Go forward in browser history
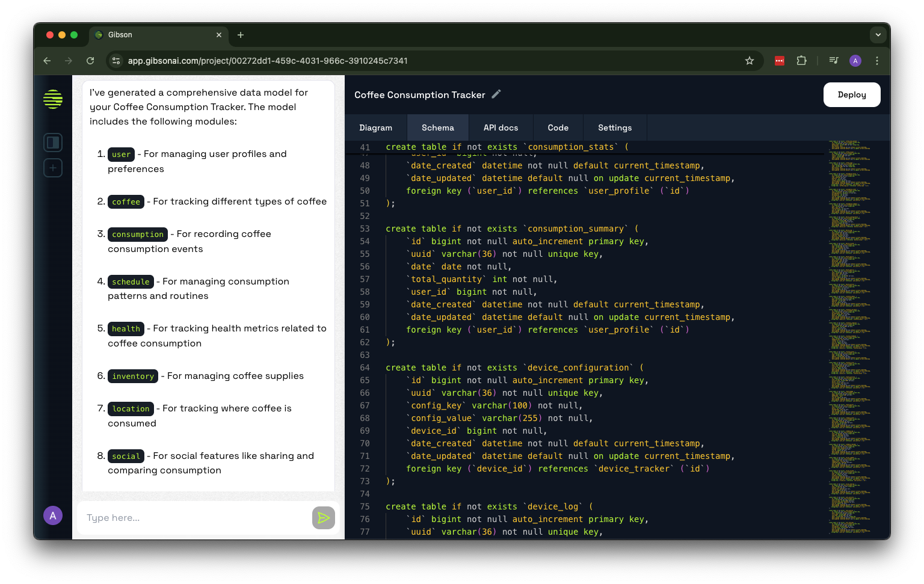Viewport: 924px width, 584px height. (x=69, y=61)
